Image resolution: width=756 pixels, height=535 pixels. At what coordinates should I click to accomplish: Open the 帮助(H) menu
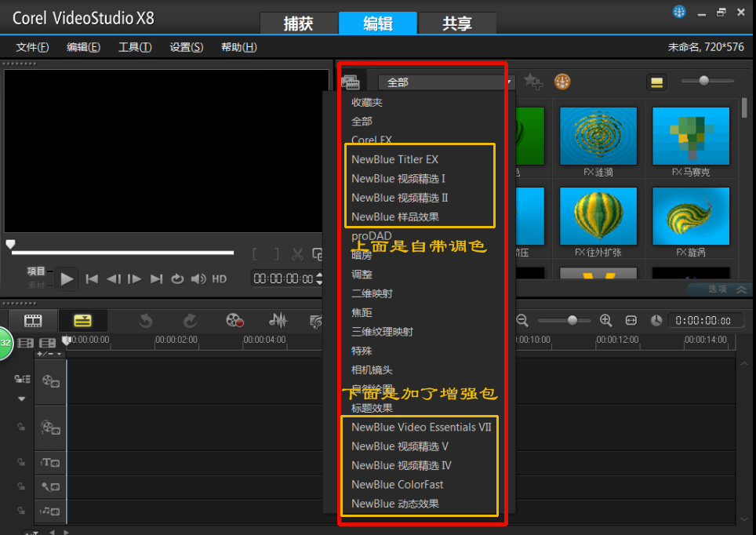tap(238, 47)
